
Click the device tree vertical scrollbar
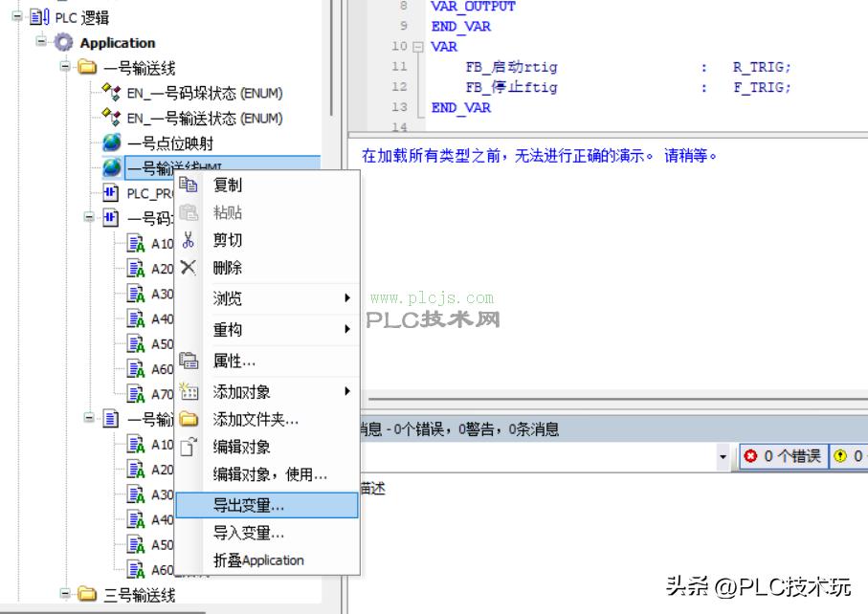[x=331, y=58]
